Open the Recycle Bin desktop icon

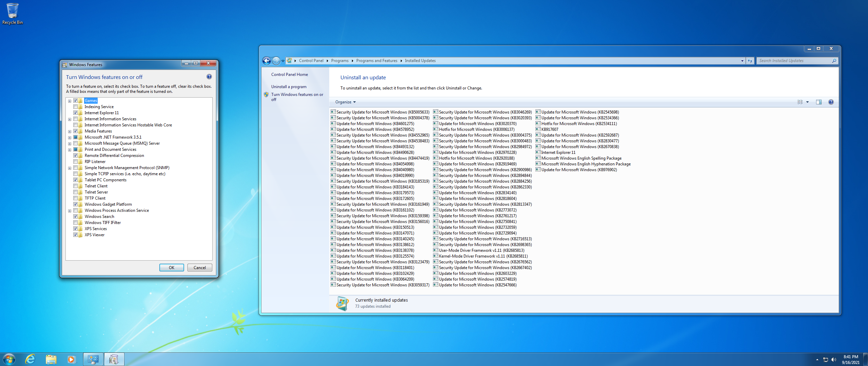(13, 14)
